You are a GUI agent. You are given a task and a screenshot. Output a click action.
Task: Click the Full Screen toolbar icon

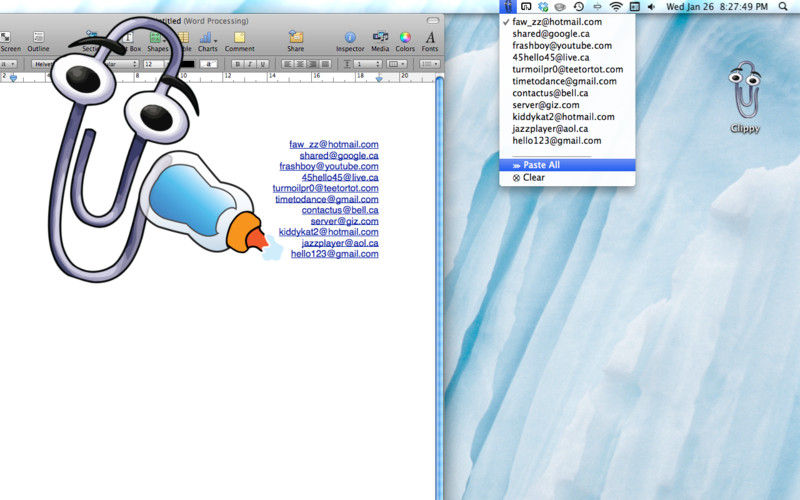pos(6,37)
